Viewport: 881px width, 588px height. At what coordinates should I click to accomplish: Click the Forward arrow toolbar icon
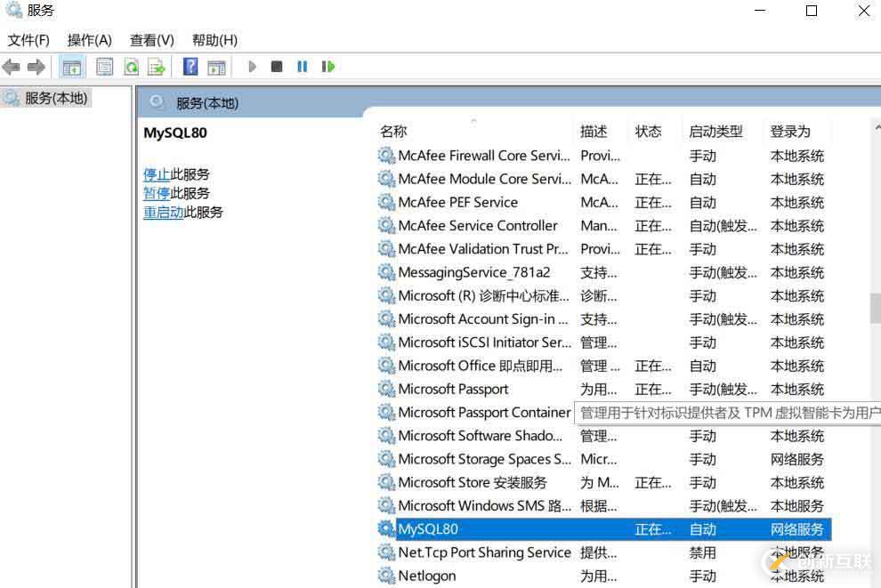tap(36, 68)
